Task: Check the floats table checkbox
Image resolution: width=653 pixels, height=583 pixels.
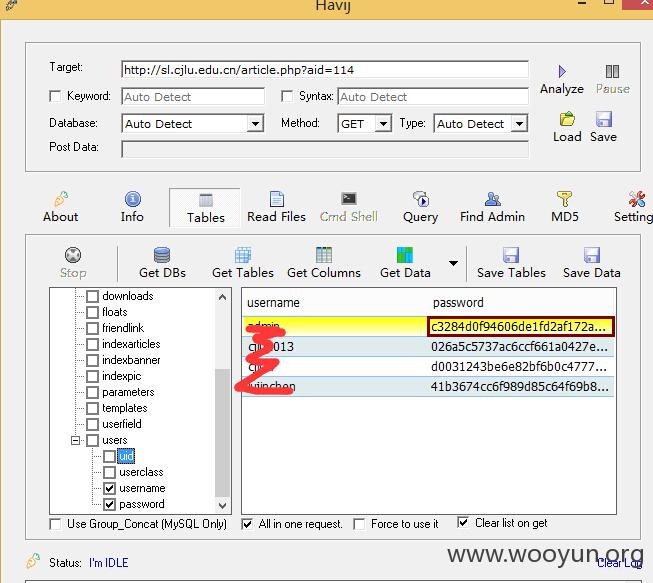Action: pyautogui.click(x=92, y=312)
